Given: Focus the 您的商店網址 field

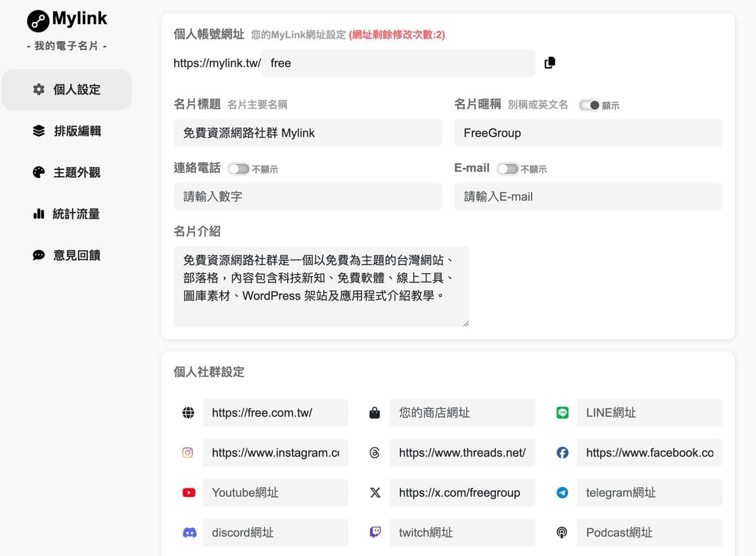Looking at the screenshot, I should [462, 413].
